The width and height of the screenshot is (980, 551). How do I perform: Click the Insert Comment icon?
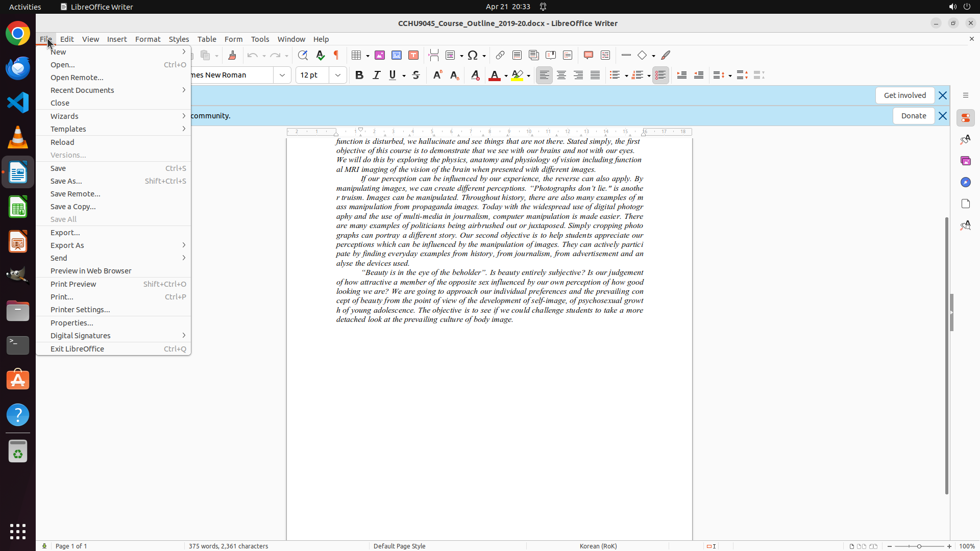click(x=588, y=55)
